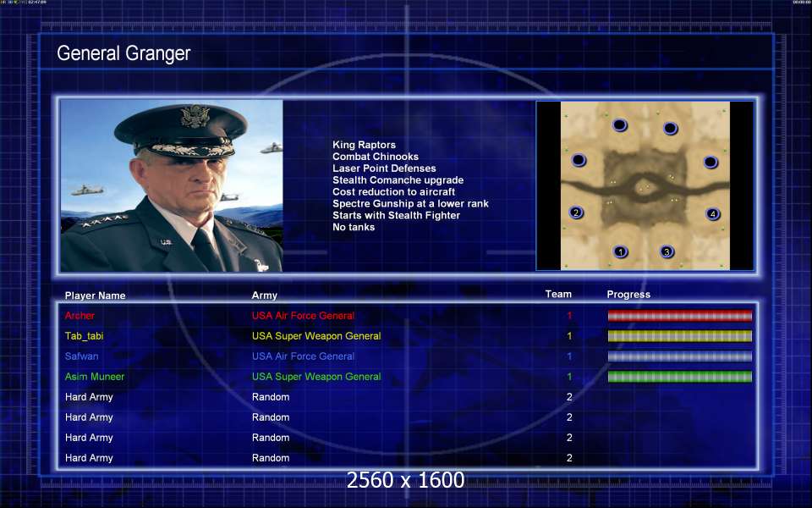The width and height of the screenshot is (812, 508).
Task: Click Spectre Gunship at a lower rank
Action: (x=410, y=204)
